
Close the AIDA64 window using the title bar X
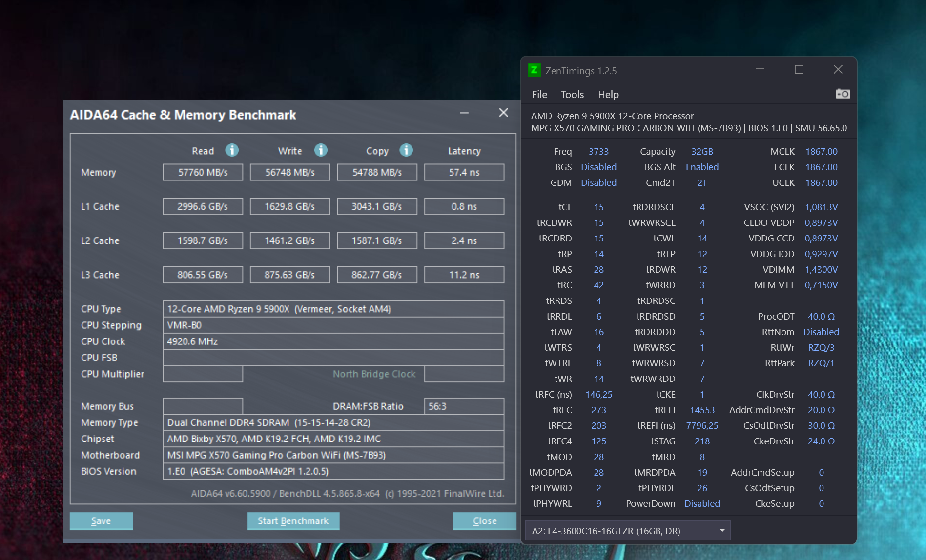pyautogui.click(x=504, y=113)
